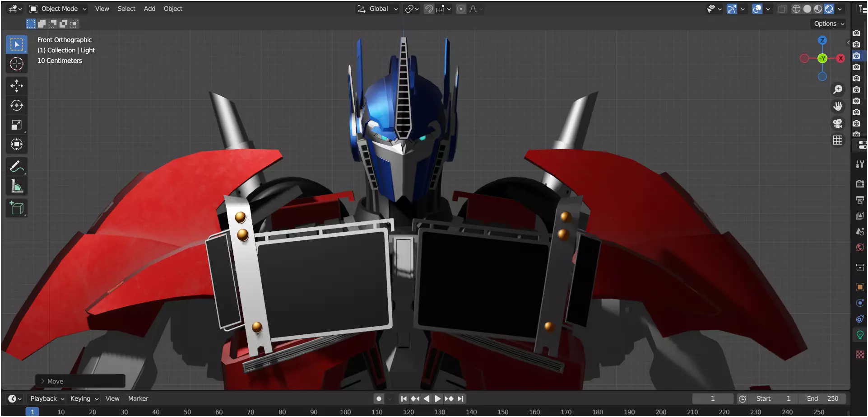This screenshot has width=868, height=417.
Task: Select the Transform tool
Action: [x=17, y=144]
